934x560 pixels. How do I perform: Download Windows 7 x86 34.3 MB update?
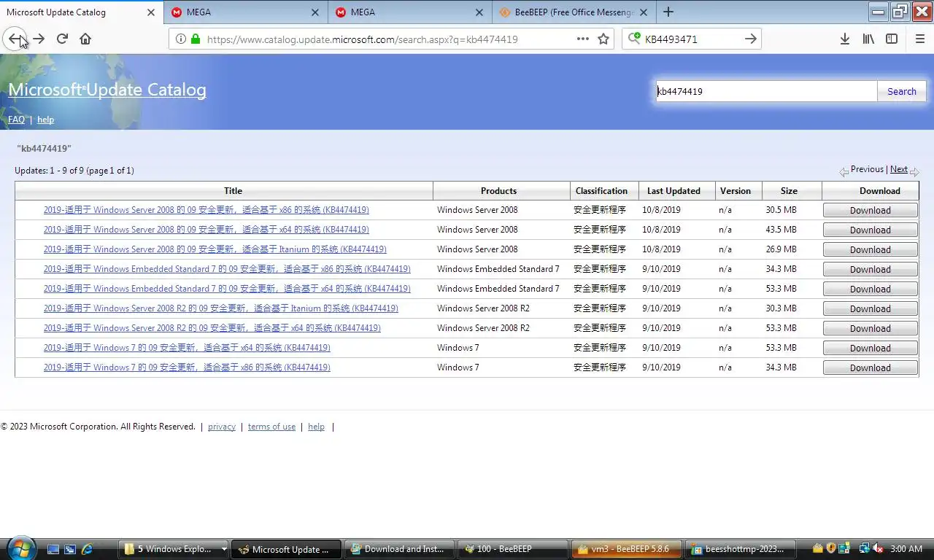coord(870,367)
